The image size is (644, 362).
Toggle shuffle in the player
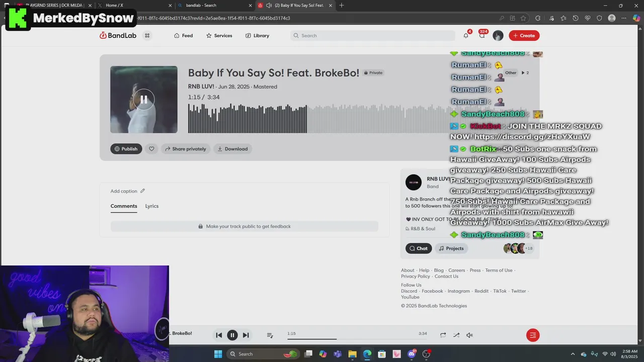point(456,335)
